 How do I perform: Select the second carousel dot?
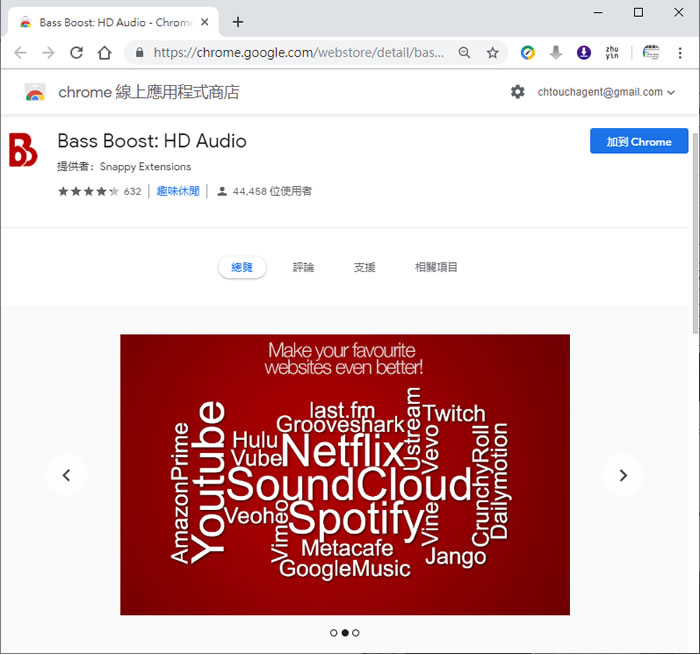pos(345,633)
